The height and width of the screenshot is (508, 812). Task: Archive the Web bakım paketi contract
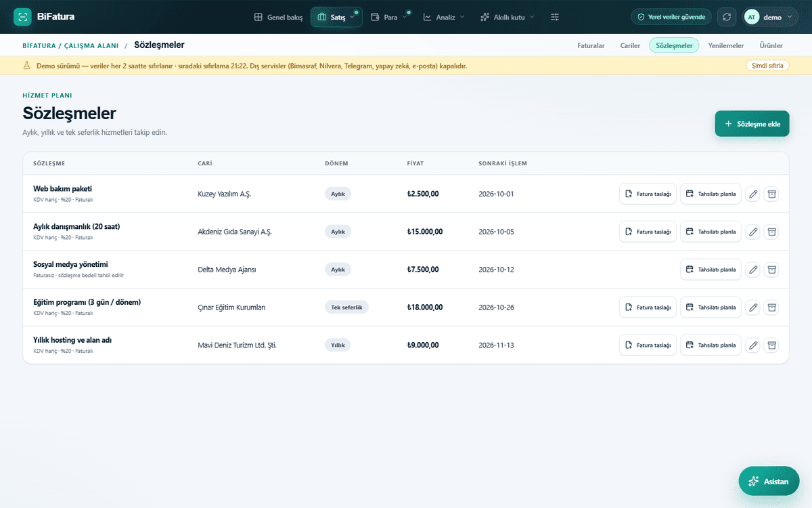click(x=771, y=194)
